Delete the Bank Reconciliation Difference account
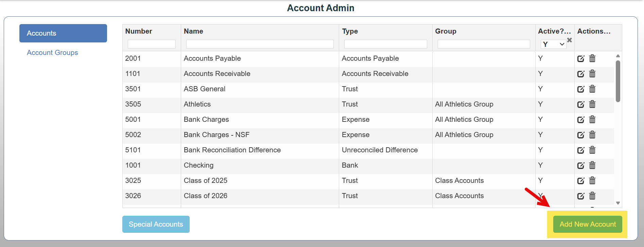 pyautogui.click(x=592, y=150)
